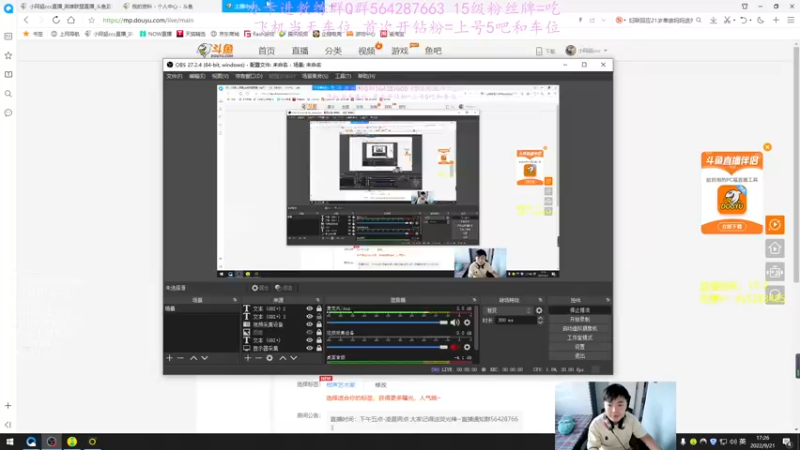Screen dimensions: 800x450
Task: Open controls panel dock menu icon
Action: (608, 300)
